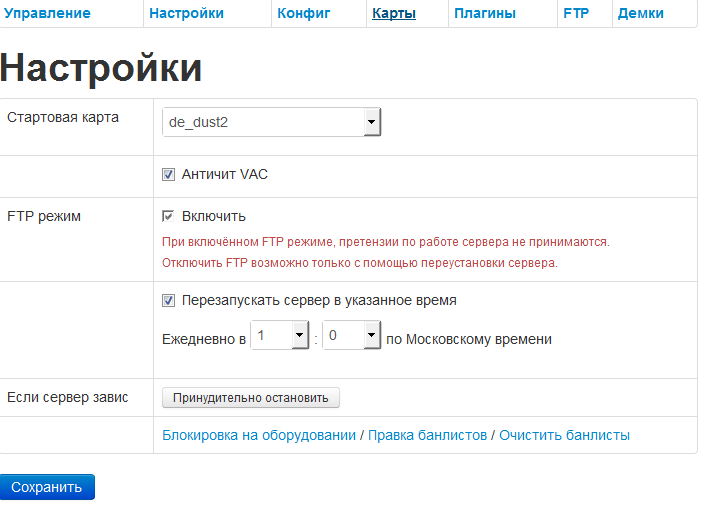Open the Демки tab
Viewport: 709px width, 505px height.
pyautogui.click(x=641, y=14)
